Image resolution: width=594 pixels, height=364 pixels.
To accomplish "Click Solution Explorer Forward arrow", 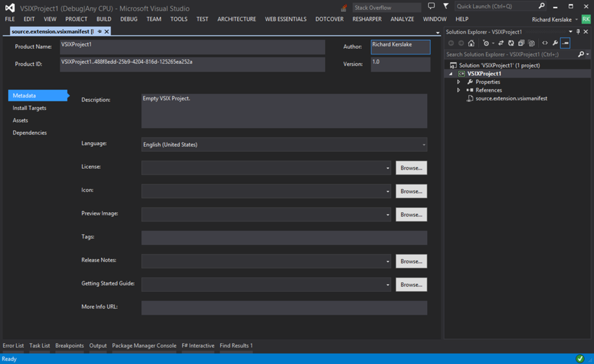I will point(461,43).
